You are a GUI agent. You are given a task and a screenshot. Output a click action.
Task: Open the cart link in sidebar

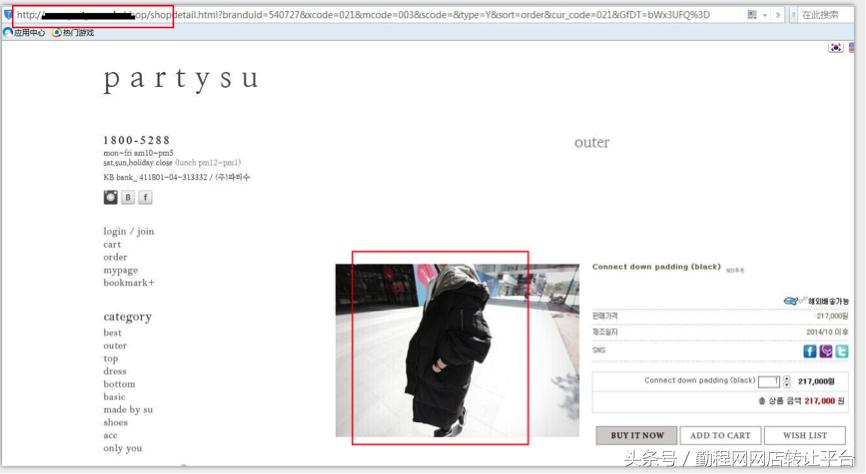coord(112,244)
